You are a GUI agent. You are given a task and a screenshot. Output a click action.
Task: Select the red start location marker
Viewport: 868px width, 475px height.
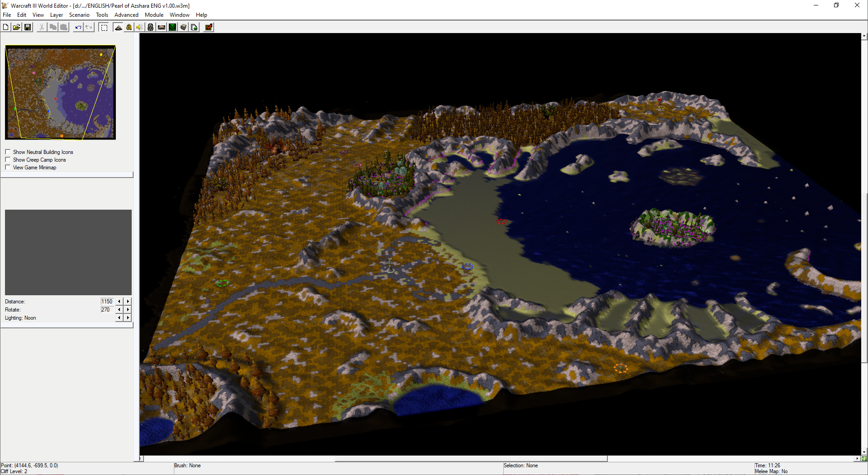501,221
